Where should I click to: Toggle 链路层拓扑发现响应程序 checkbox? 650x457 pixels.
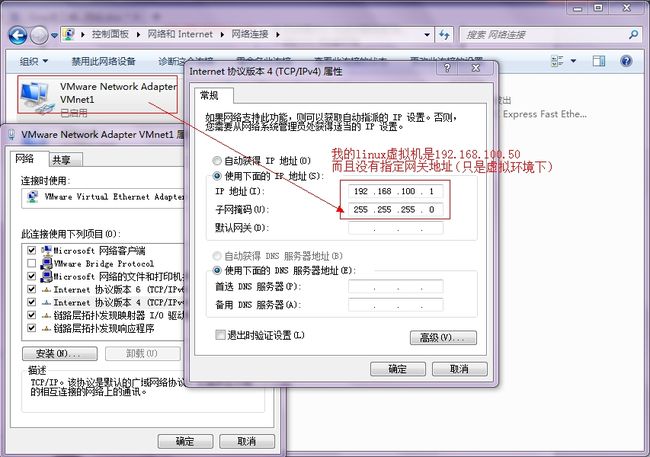(31, 328)
